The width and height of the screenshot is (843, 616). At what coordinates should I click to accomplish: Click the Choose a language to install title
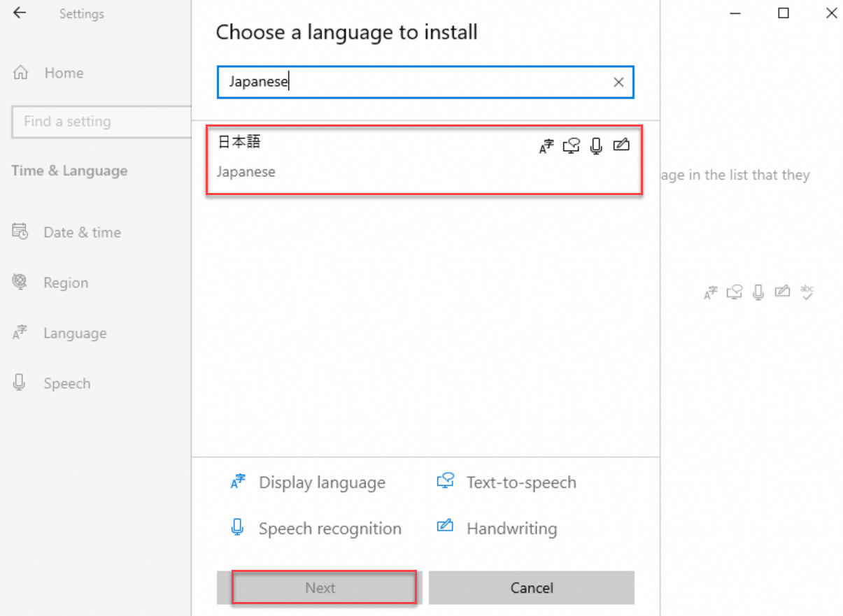[346, 32]
